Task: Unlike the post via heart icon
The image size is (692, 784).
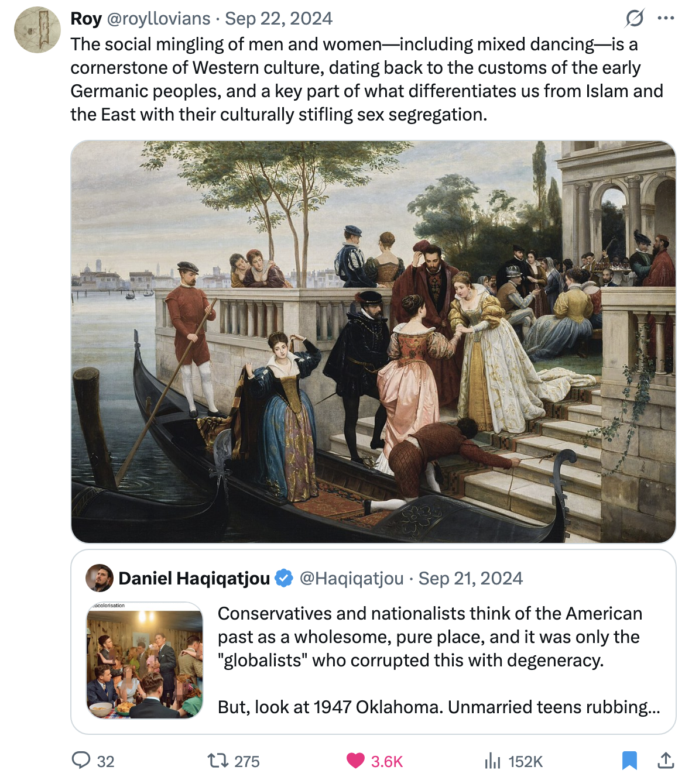Action: (355, 761)
